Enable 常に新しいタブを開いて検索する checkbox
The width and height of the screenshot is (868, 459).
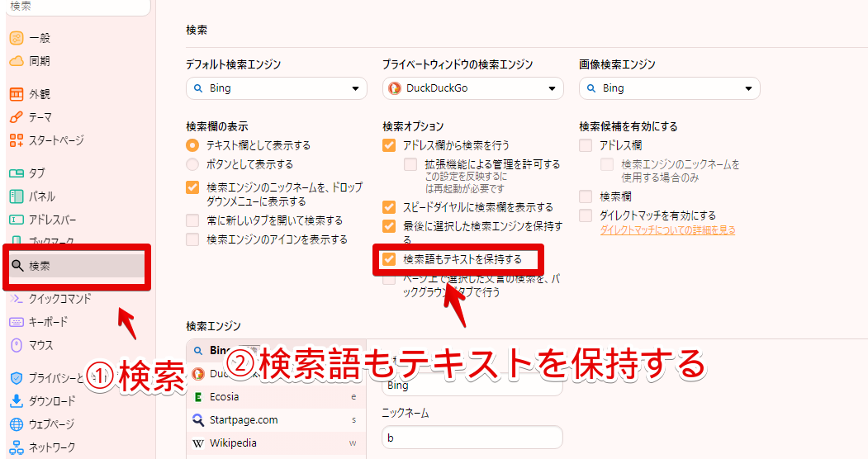192,220
